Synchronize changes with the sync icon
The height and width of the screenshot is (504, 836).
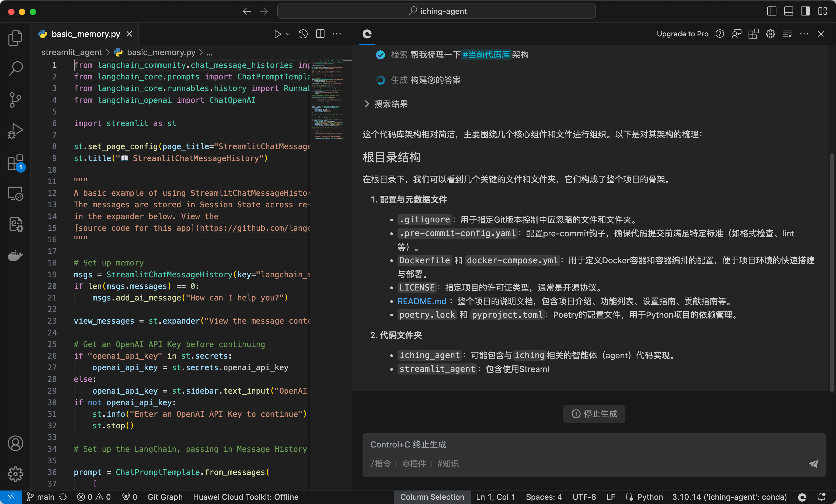[63, 497]
